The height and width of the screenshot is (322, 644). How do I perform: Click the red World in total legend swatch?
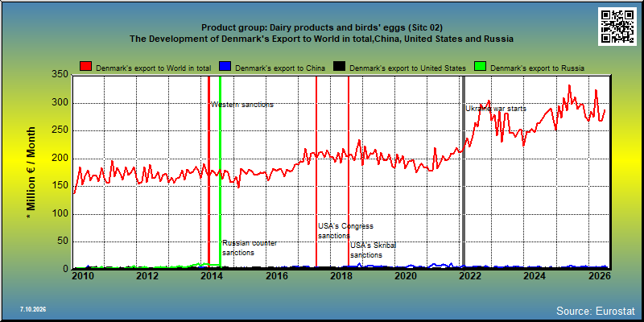(x=86, y=67)
